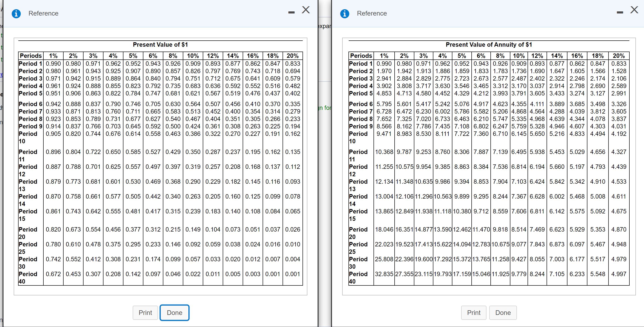Click the info icon in left Reference dialog
This screenshot has width=644, height=327.
16,13
